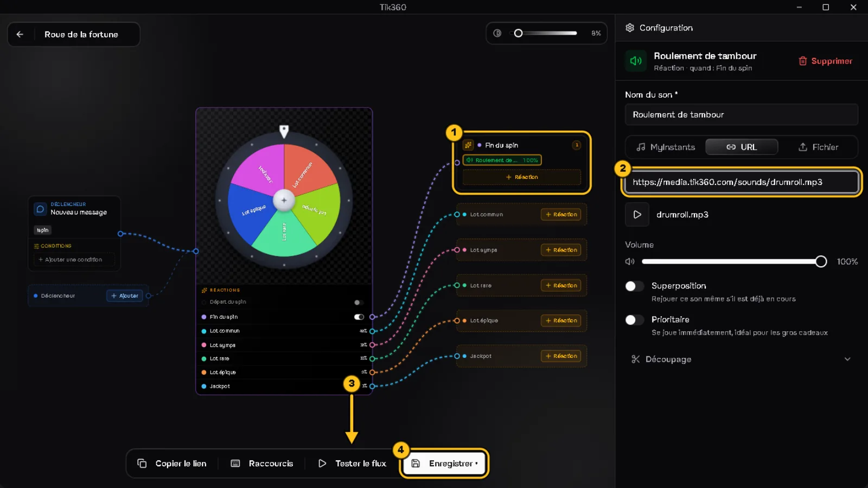Click the Jackpot output connector port

click(x=372, y=386)
